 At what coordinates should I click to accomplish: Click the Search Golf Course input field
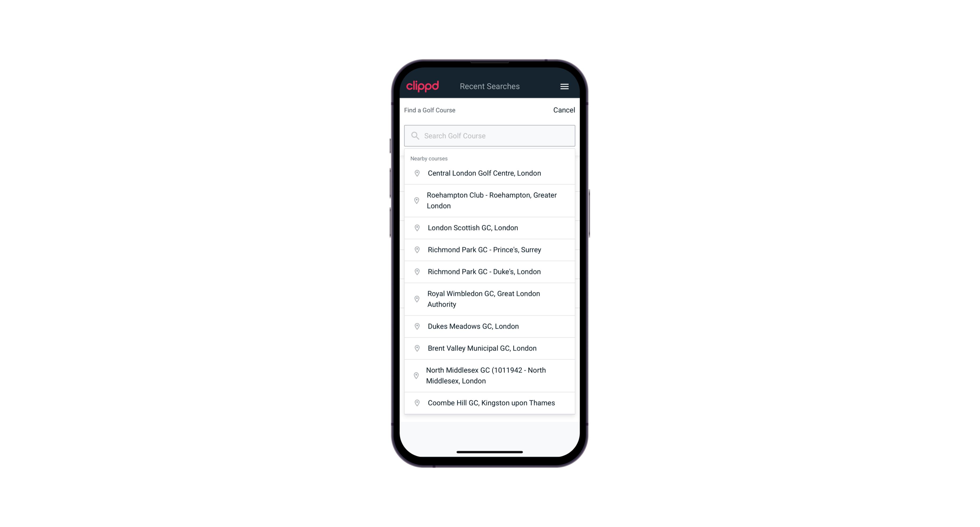[489, 135]
